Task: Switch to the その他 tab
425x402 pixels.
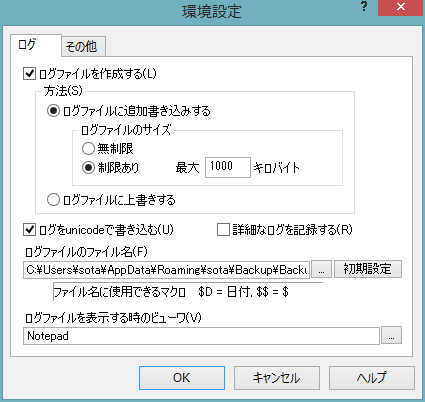Action: (82, 46)
